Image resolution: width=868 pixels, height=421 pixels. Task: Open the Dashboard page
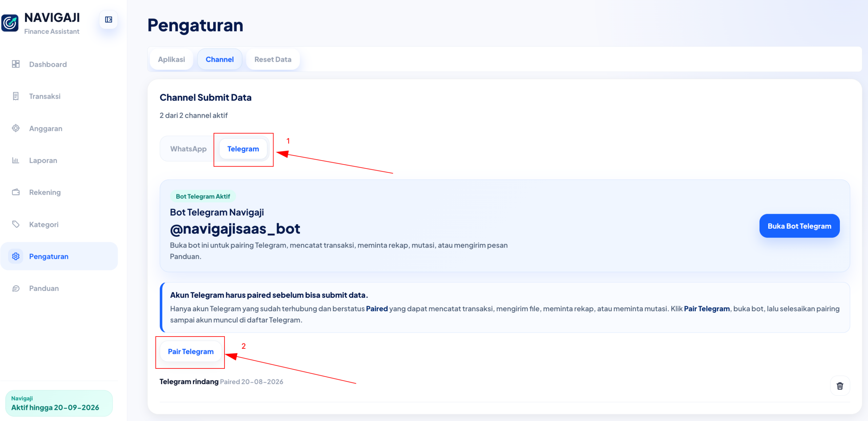tap(59, 64)
